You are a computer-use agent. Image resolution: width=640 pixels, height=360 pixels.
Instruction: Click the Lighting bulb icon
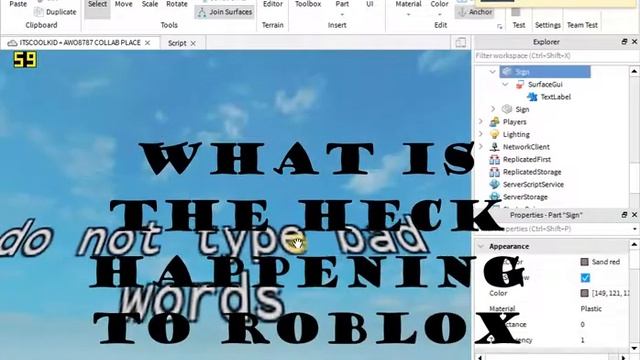494,134
